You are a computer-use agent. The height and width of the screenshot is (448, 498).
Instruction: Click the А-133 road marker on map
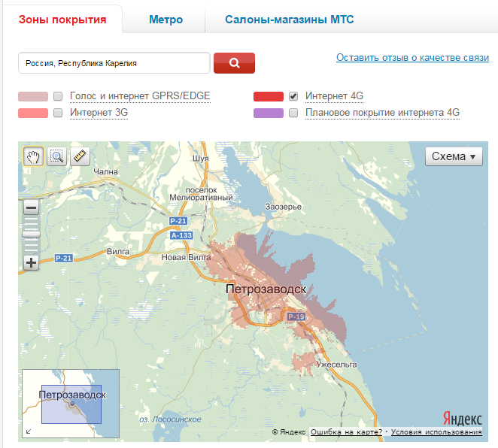coord(181,235)
